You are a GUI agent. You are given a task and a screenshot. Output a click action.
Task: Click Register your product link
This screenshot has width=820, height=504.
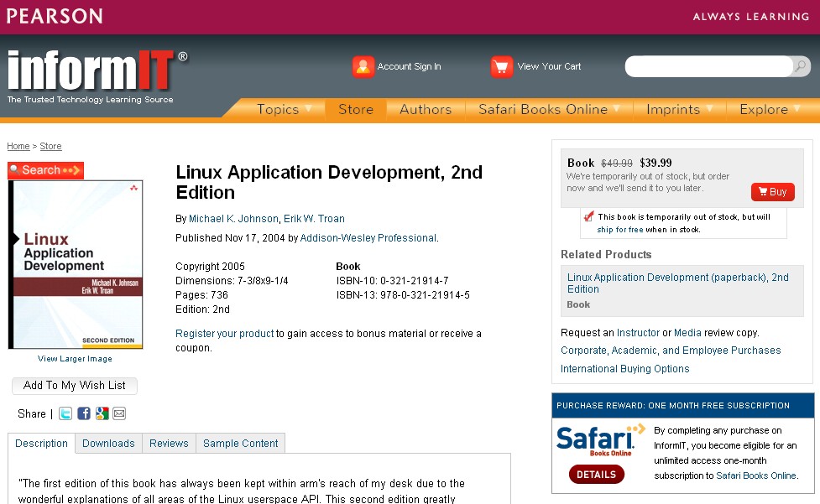coord(224,334)
